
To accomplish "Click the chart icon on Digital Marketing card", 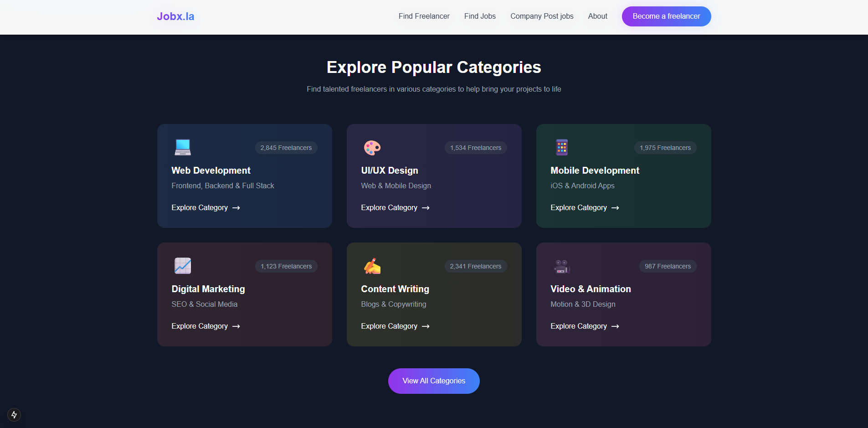I will click(x=182, y=266).
